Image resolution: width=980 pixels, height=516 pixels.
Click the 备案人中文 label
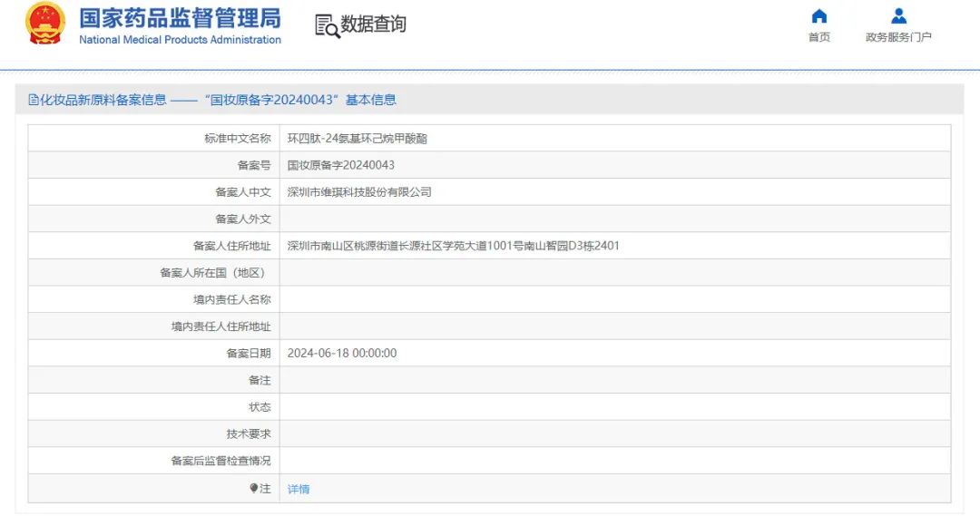(243, 192)
